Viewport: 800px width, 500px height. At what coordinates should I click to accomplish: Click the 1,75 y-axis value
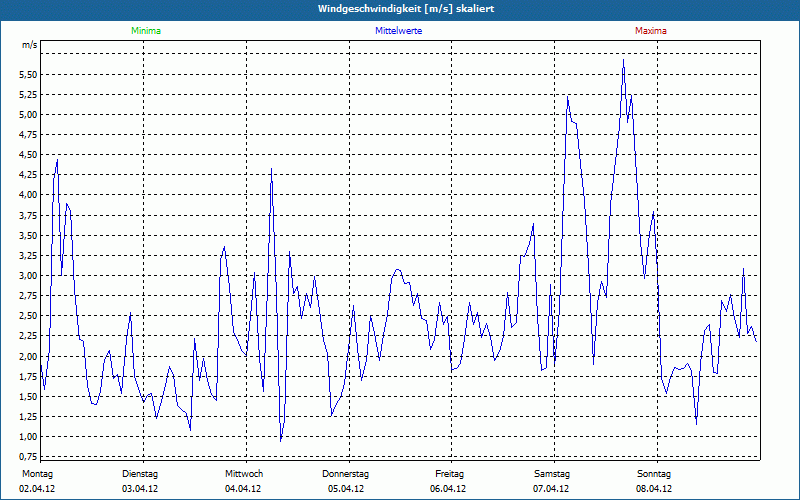tap(28, 377)
